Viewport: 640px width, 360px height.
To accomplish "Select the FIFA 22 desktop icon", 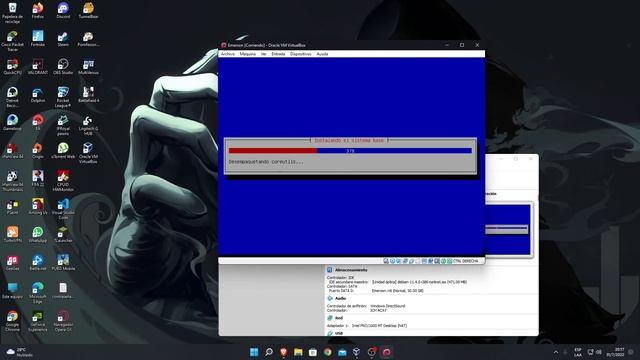I will [38, 179].
